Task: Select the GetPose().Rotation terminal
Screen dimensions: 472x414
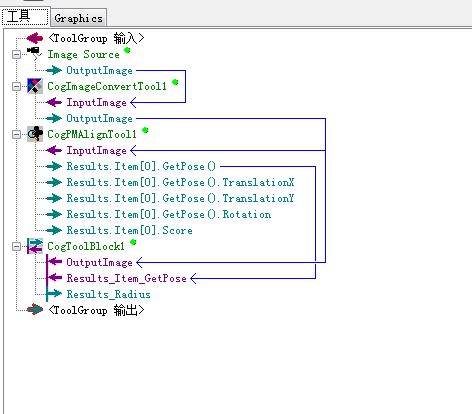Action: [169, 214]
